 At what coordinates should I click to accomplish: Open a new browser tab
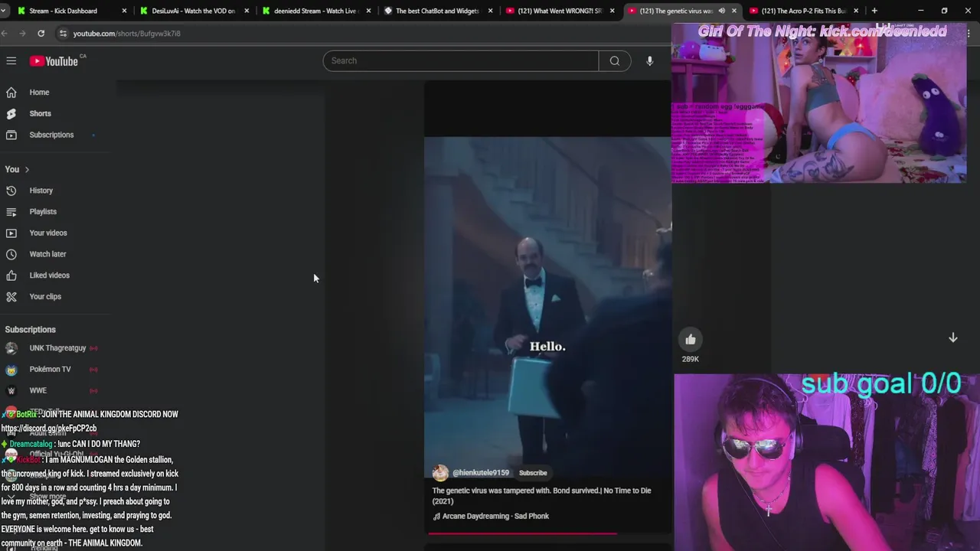[x=874, y=11]
